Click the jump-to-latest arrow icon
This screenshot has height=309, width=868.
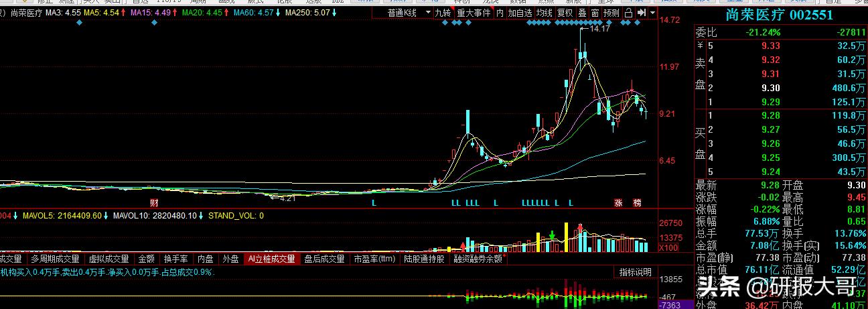pos(641,13)
